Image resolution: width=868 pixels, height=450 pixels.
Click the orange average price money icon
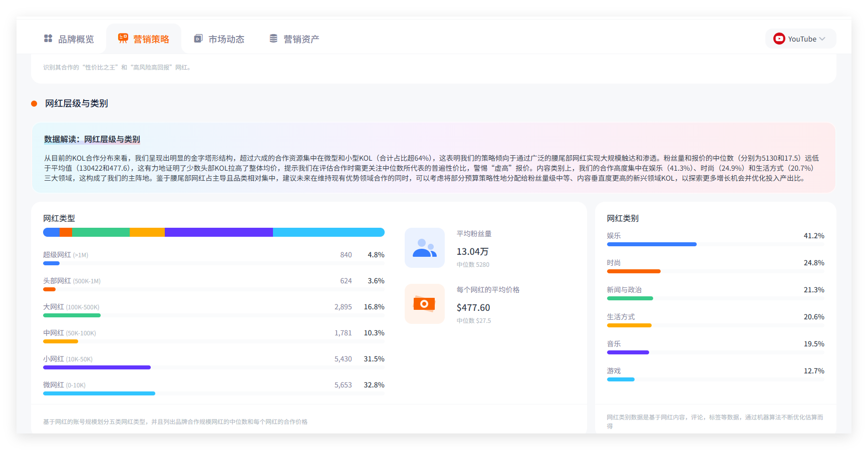424,304
